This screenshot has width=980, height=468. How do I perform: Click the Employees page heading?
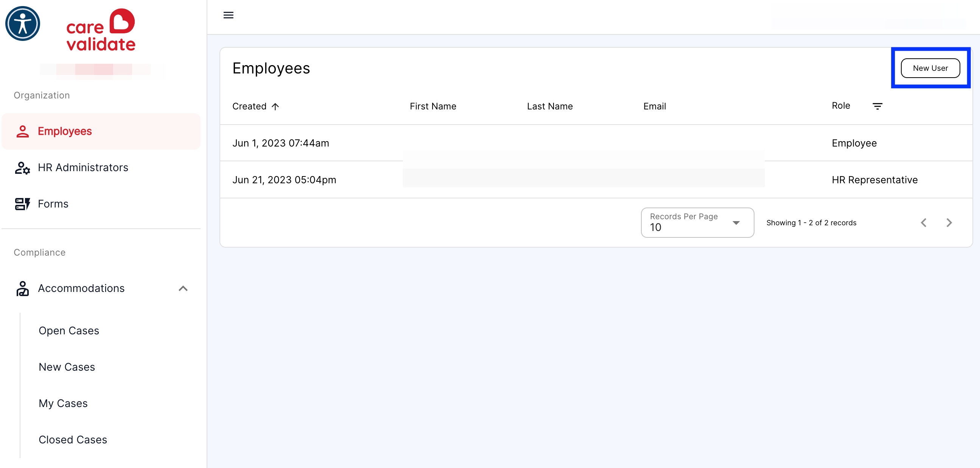(271, 69)
